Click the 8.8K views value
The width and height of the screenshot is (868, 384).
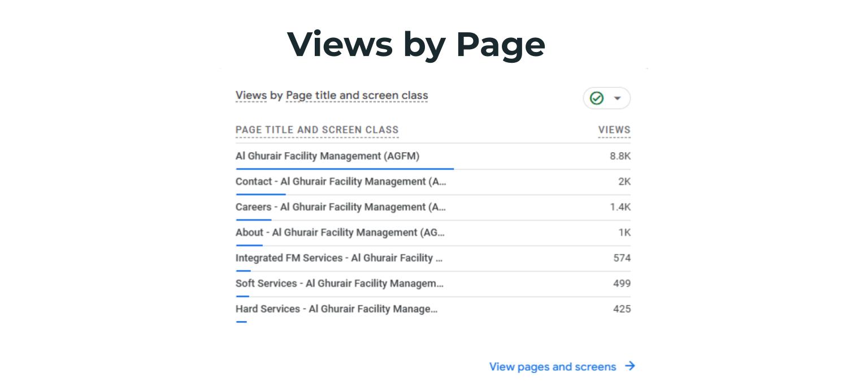coord(620,156)
